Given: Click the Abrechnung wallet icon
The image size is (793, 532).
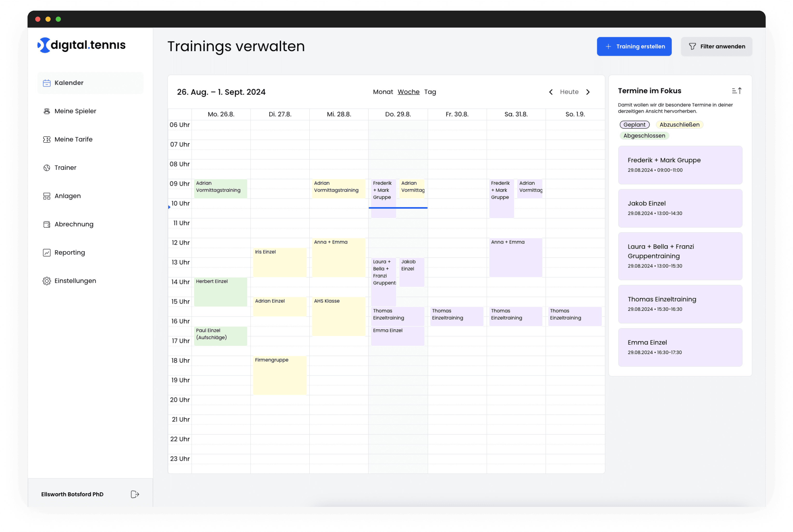Looking at the screenshot, I should click(47, 224).
